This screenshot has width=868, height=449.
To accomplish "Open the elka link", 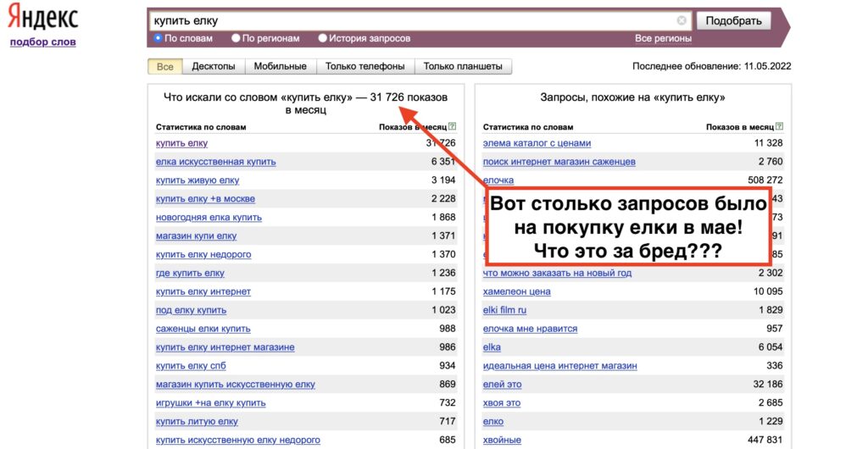I will point(492,347).
